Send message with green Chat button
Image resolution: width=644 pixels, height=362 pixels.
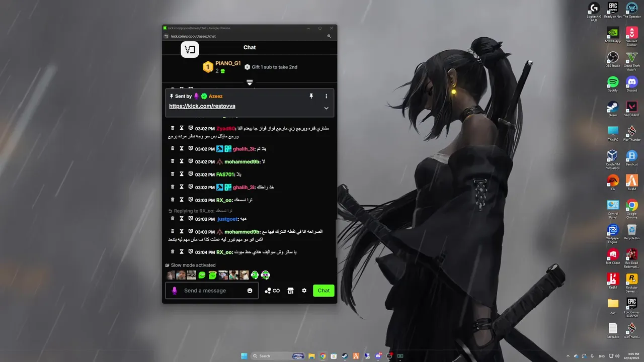[x=324, y=291]
